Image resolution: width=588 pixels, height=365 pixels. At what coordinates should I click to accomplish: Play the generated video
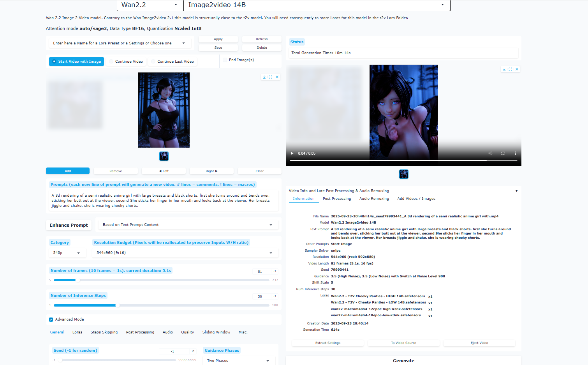(x=292, y=153)
